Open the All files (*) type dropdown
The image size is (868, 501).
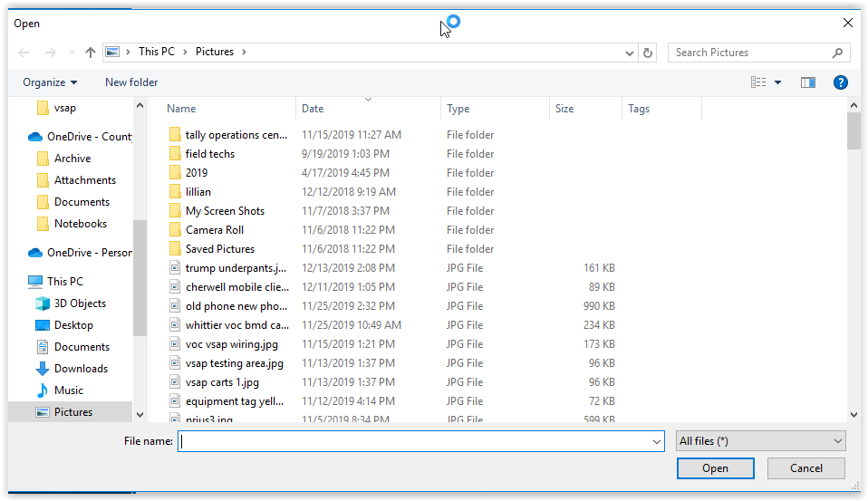[760, 441]
